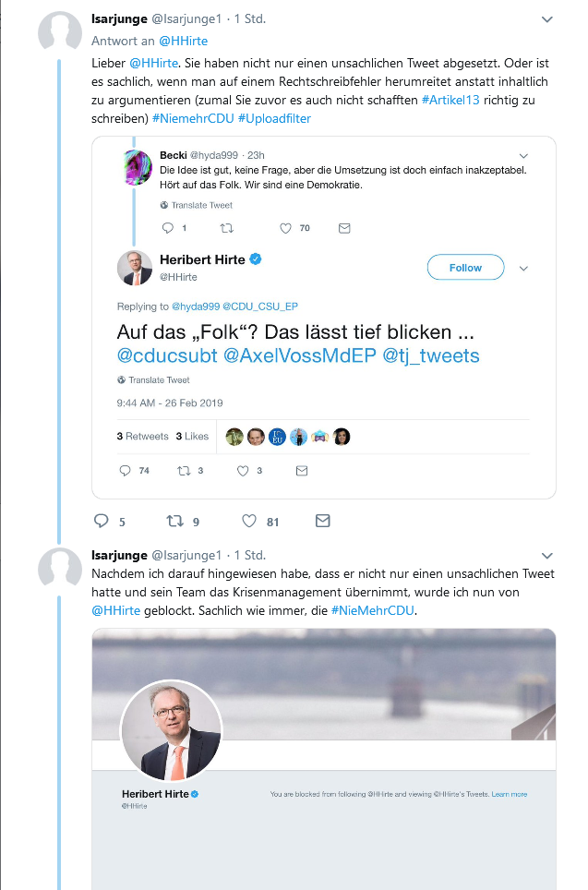This screenshot has width=588, height=890.
Task: Open @AxelVossMdEP mention
Action: point(300,355)
